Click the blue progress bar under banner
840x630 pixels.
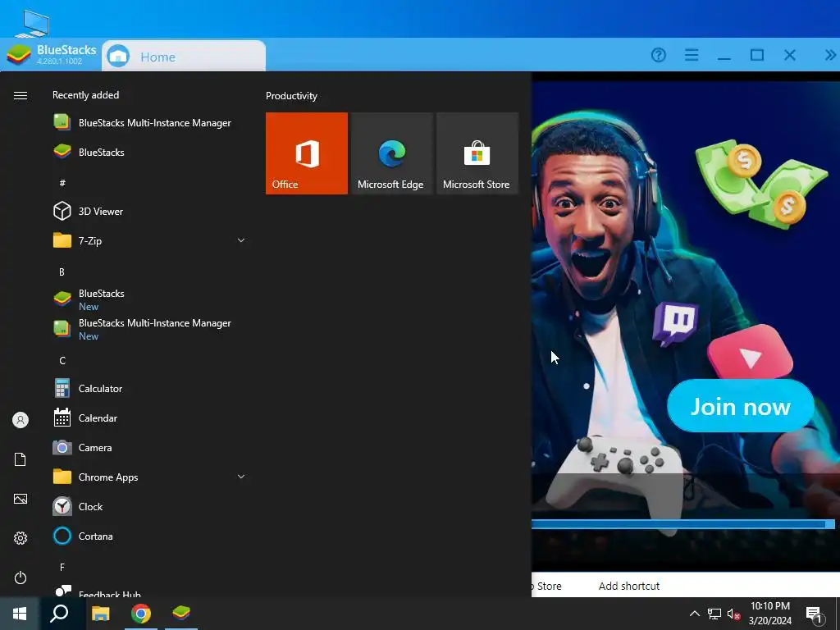click(x=683, y=524)
